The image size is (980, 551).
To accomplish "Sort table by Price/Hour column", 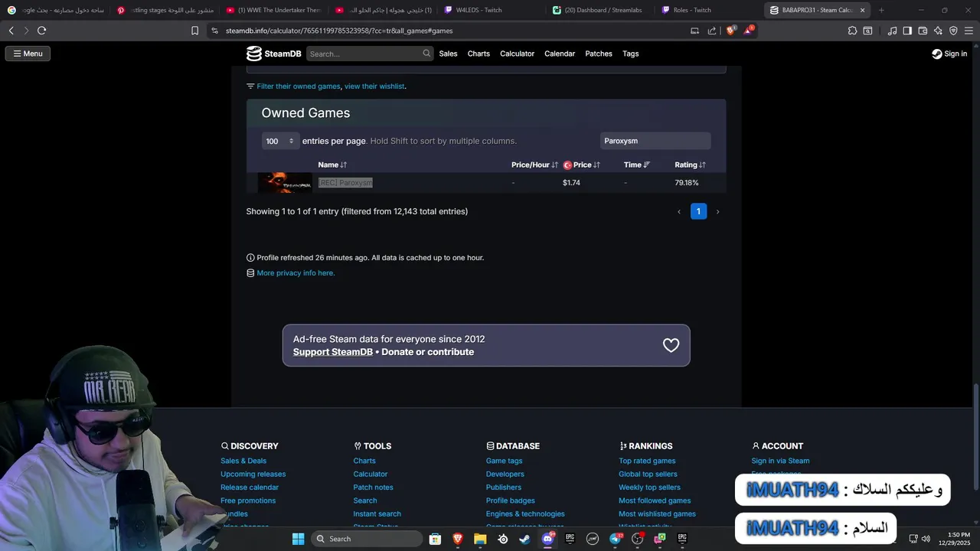I will coord(534,165).
